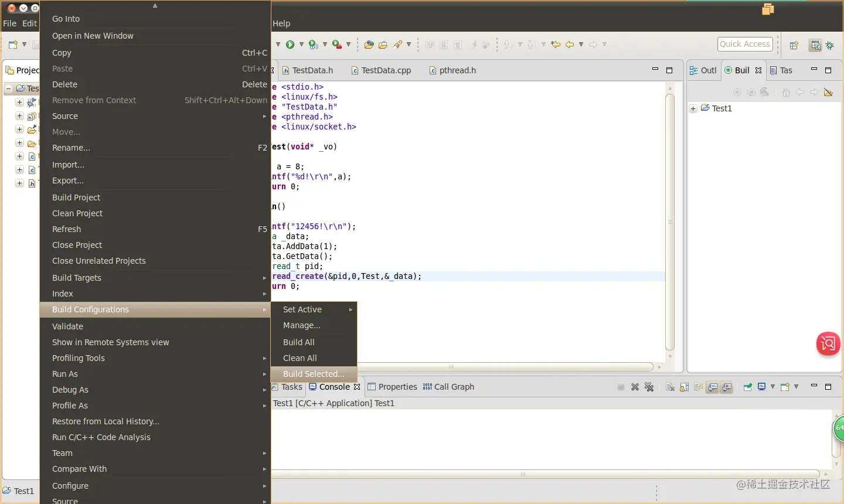Select Clean Project in context menu
844x504 pixels.
pyautogui.click(x=155, y=213)
